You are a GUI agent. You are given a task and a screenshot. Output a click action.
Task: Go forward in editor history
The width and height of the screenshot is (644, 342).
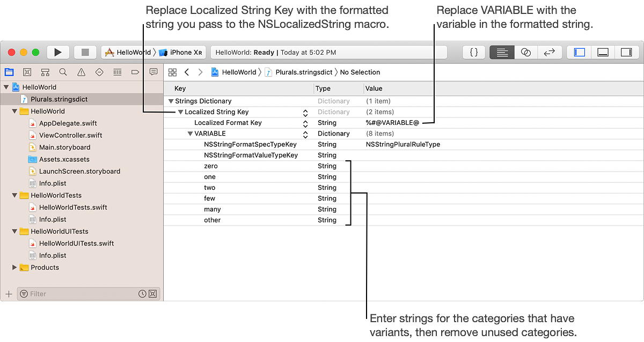(x=200, y=72)
